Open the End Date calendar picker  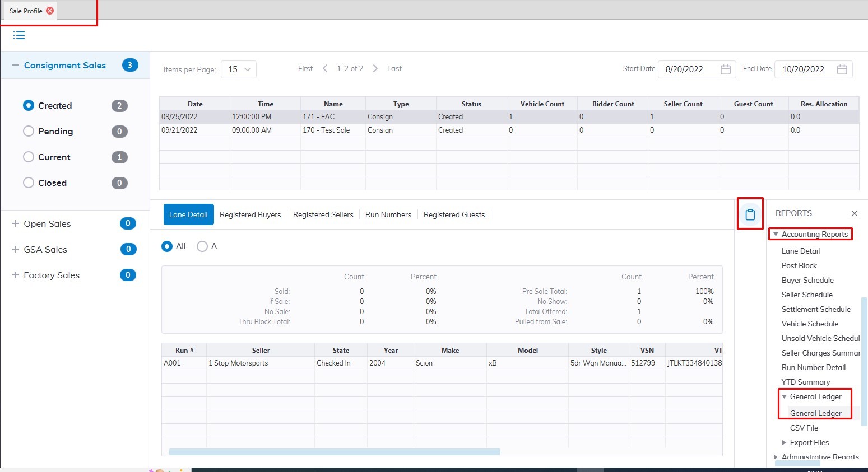point(842,69)
